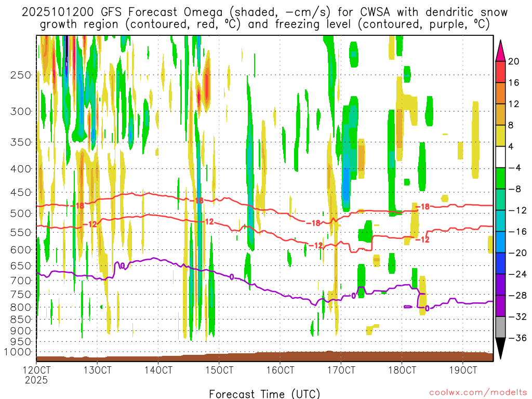Click the light blue -16 to -20 colorbar segment

click(x=500, y=242)
